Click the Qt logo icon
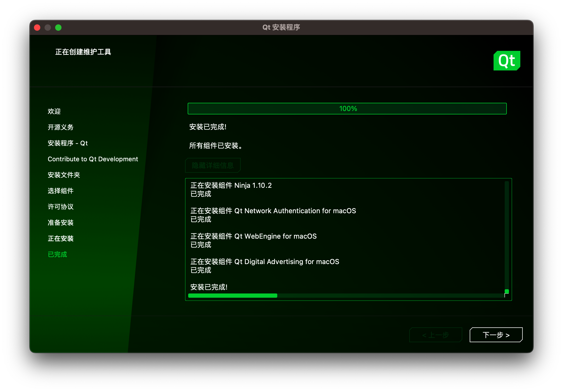 point(507,61)
